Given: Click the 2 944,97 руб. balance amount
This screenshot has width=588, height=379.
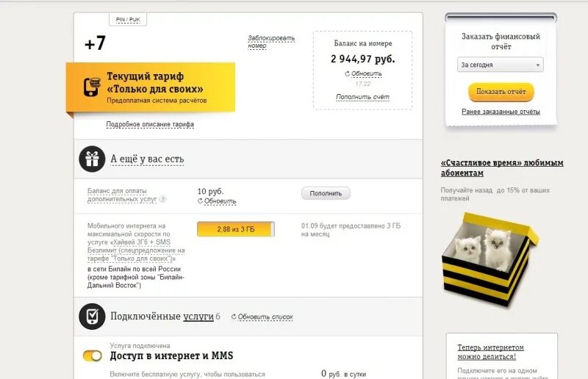Looking at the screenshot, I should (x=362, y=59).
